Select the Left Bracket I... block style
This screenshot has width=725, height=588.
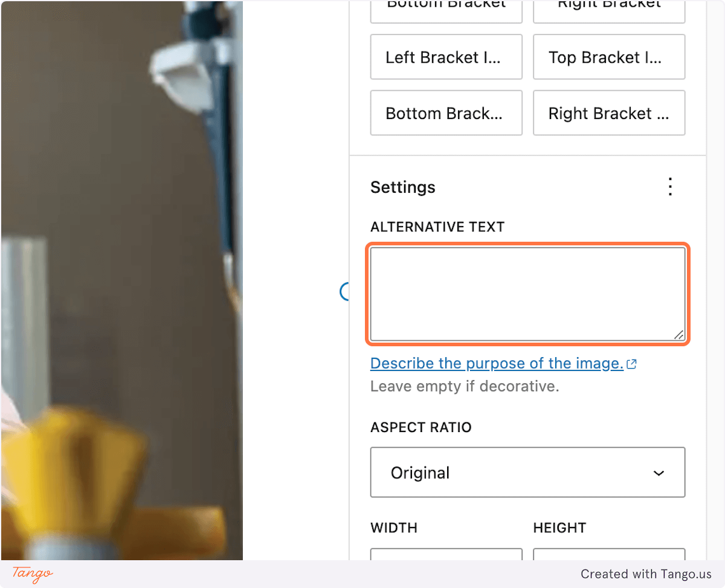[446, 57]
